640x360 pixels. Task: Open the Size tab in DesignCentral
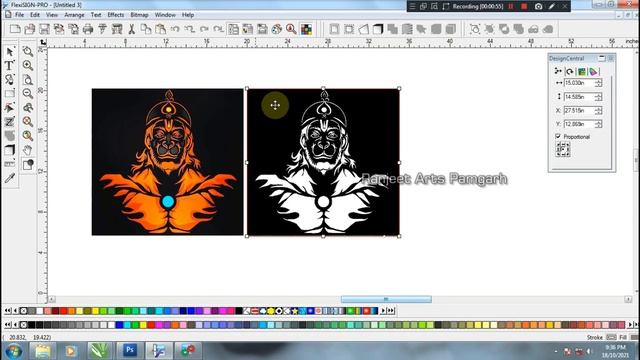[558, 71]
